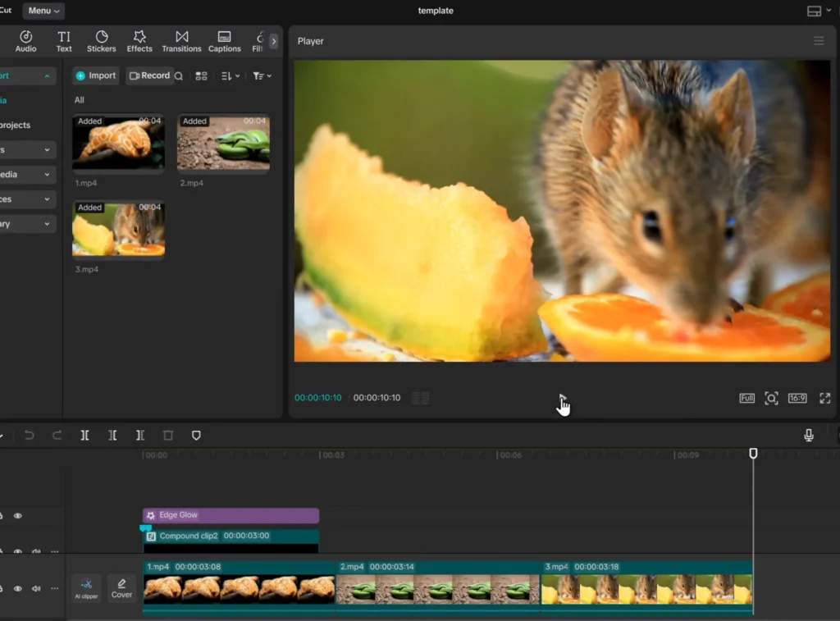
Task: Open the Audio panel
Action: click(x=25, y=41)
